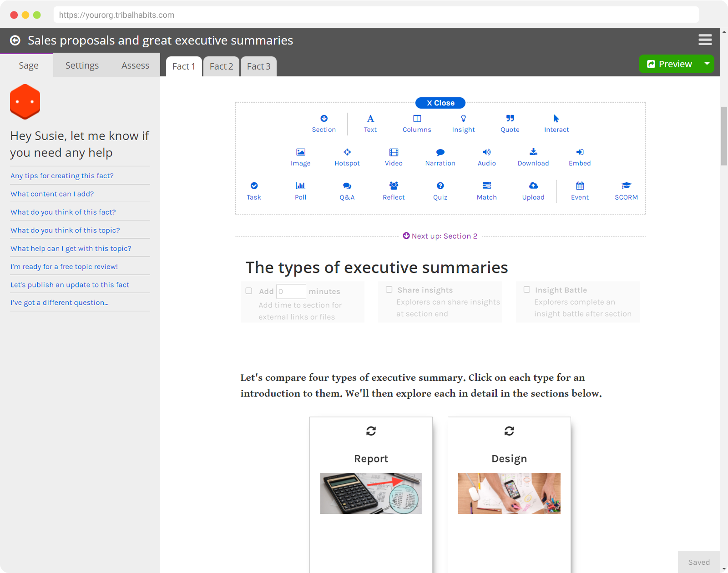Expand Next up: Section 2

[440, 236]
